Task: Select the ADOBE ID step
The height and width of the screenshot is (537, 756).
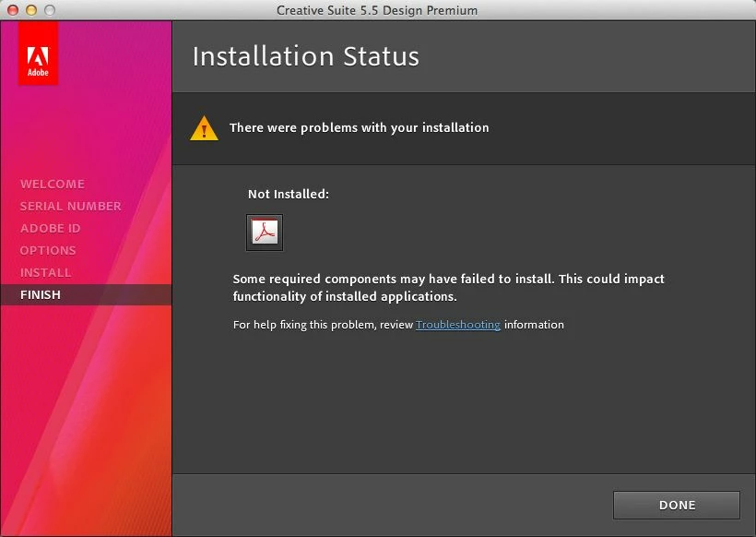Action: [50, 228]
